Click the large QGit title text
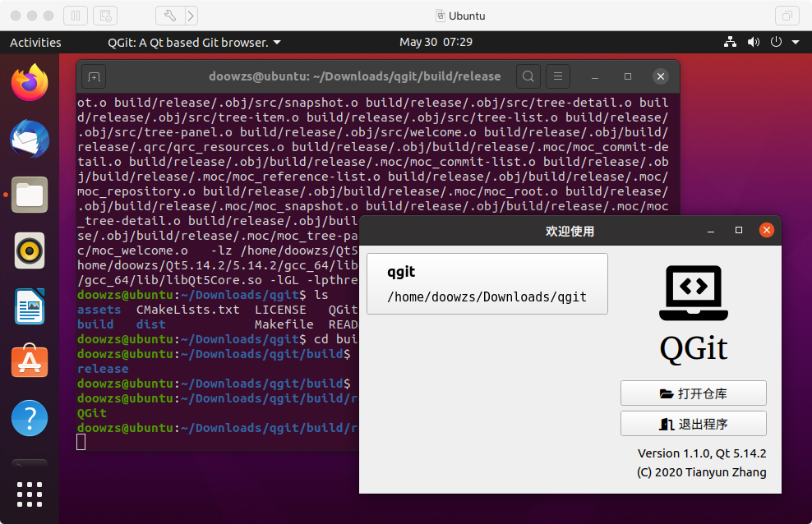The image size is (812, 524). tap(694, 348)
